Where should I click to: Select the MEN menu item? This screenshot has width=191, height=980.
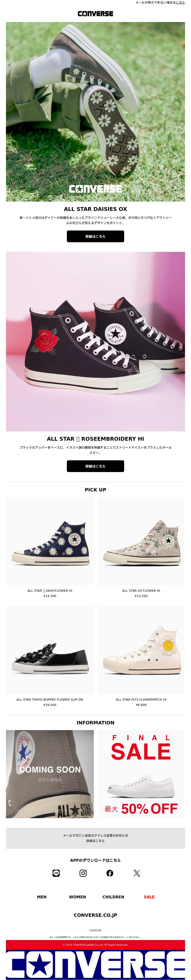coord(42,897)
